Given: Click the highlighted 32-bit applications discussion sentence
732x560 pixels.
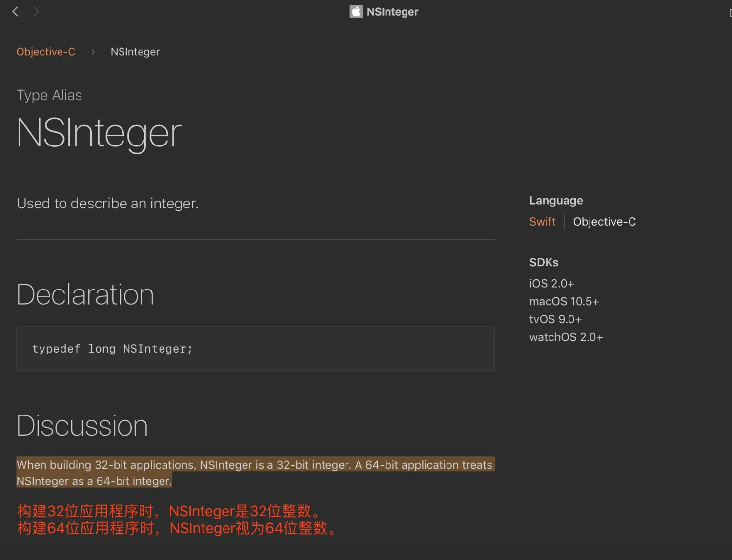Looking at the screenshot, I should (255, 473).
